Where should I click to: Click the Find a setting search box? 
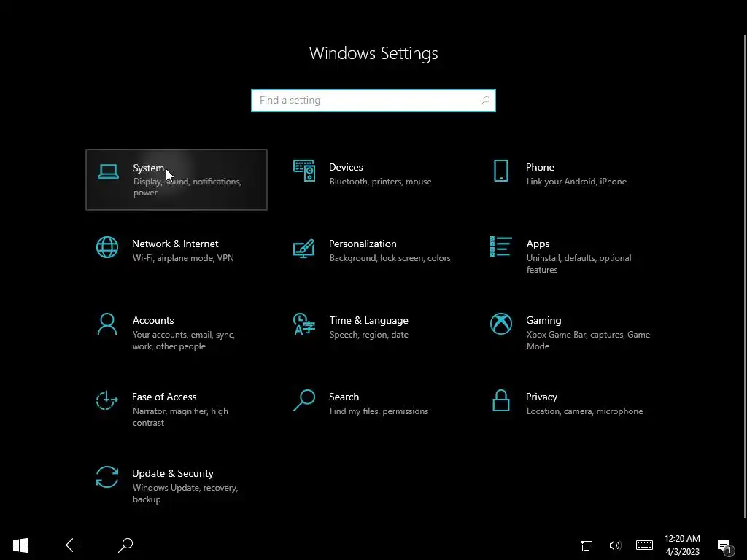(373, 101)
